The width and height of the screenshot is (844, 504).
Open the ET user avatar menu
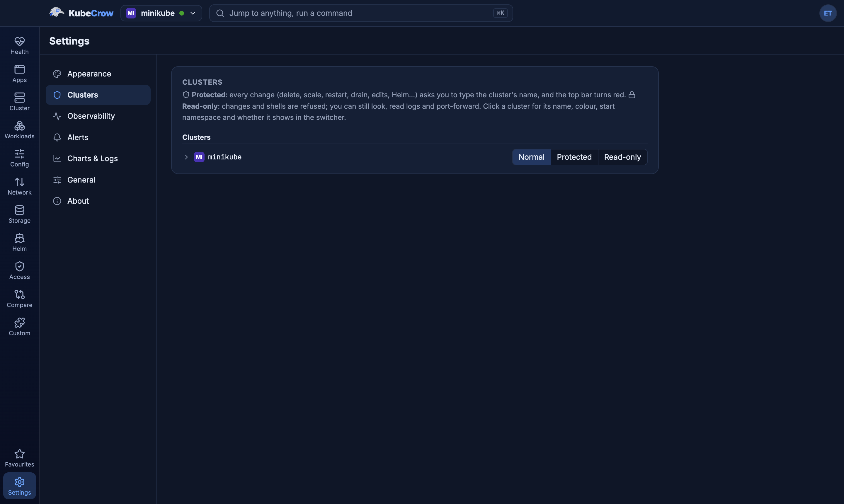(828, 13)
